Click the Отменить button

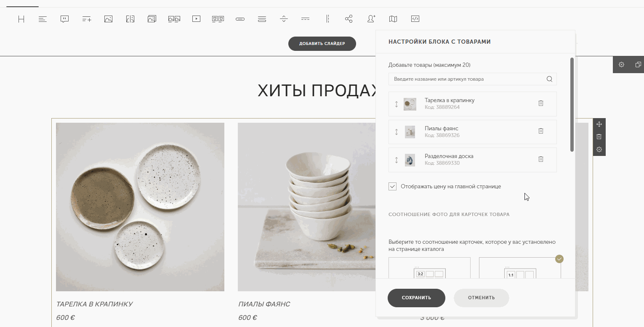pos(481,298)
